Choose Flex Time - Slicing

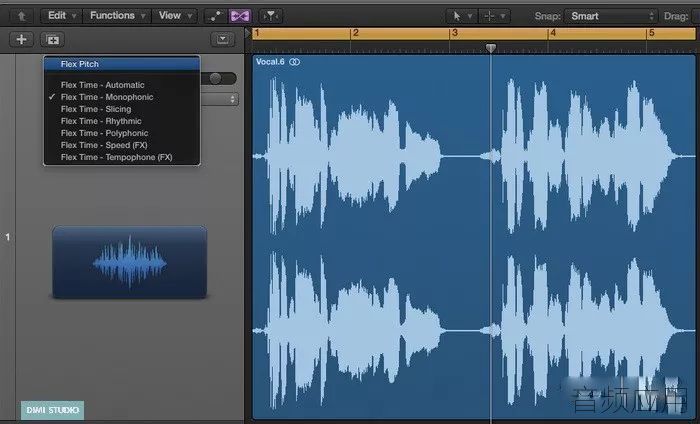click(x=121, y=109)
